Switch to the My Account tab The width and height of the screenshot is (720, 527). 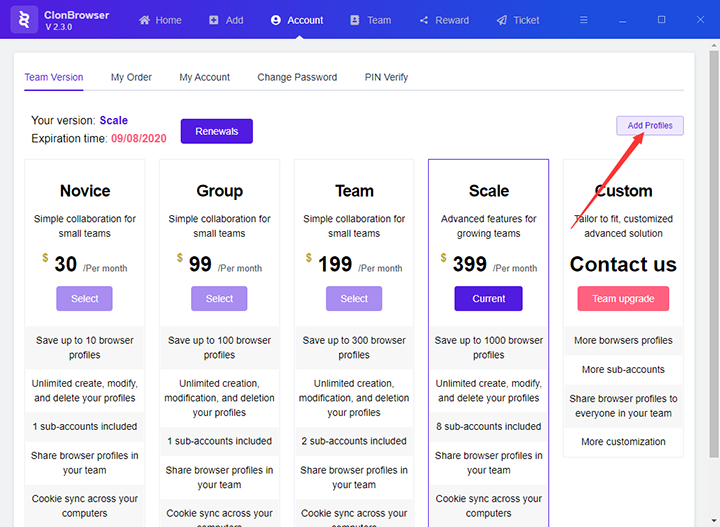click(x=205, y=77)
